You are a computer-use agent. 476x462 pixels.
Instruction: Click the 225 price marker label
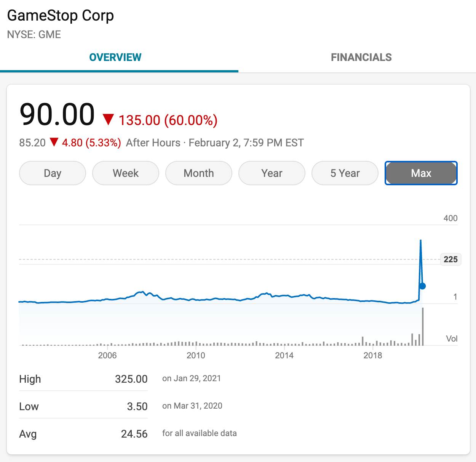pos(450,260)
